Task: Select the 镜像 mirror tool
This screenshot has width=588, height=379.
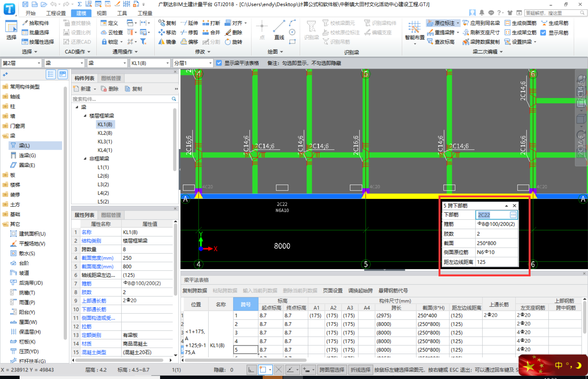Action: tap(167, 42)
